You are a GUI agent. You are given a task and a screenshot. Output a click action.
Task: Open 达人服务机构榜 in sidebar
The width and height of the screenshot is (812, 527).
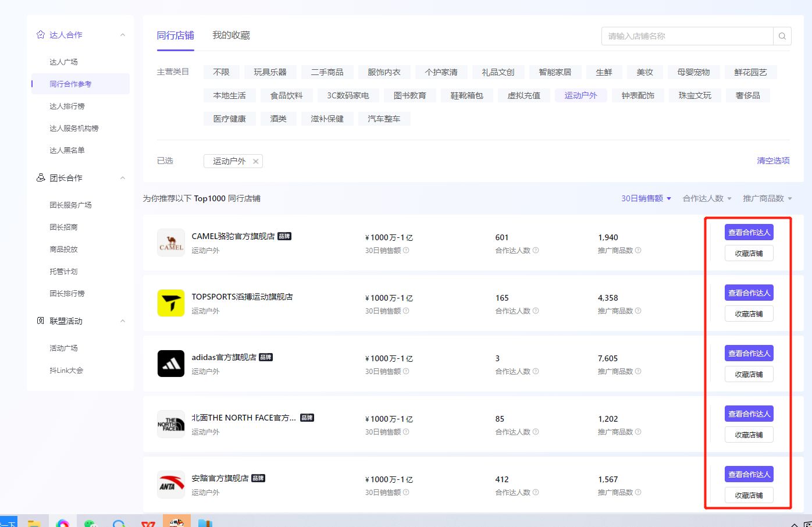(74, 128)
